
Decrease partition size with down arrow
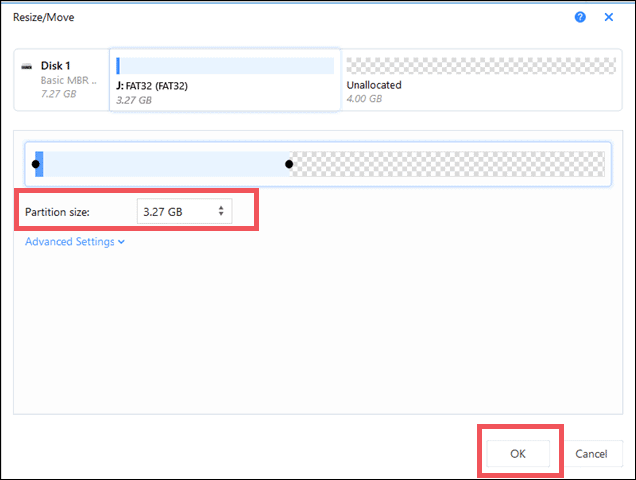click(221, 214)
